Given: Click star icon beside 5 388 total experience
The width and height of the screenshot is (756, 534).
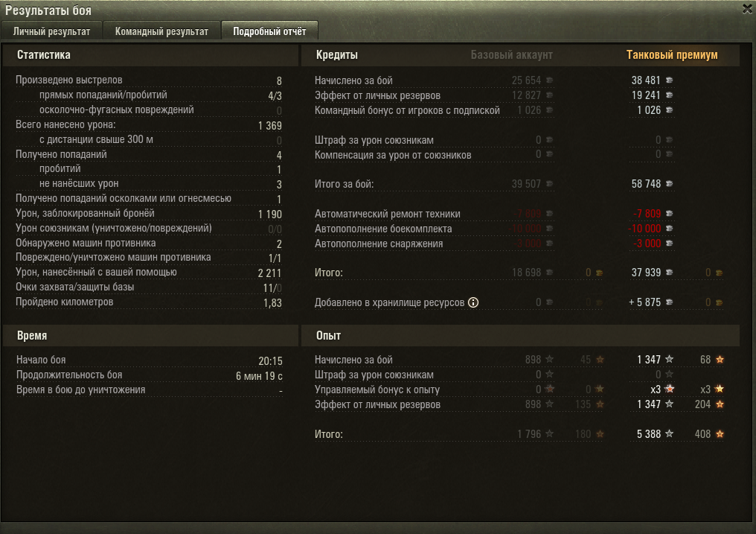Looking at the screenshot, I should [x=669, y=434].
